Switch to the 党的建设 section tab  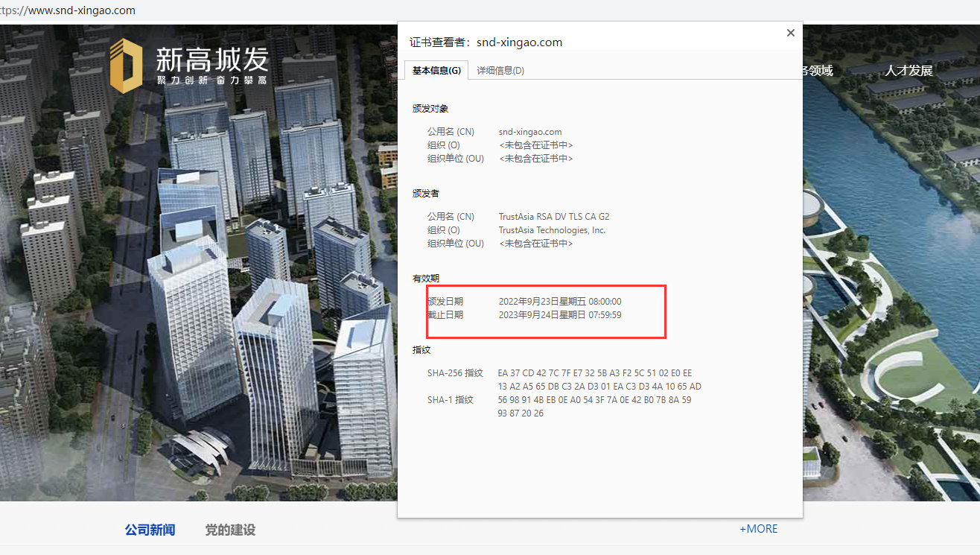coord(230,530)
